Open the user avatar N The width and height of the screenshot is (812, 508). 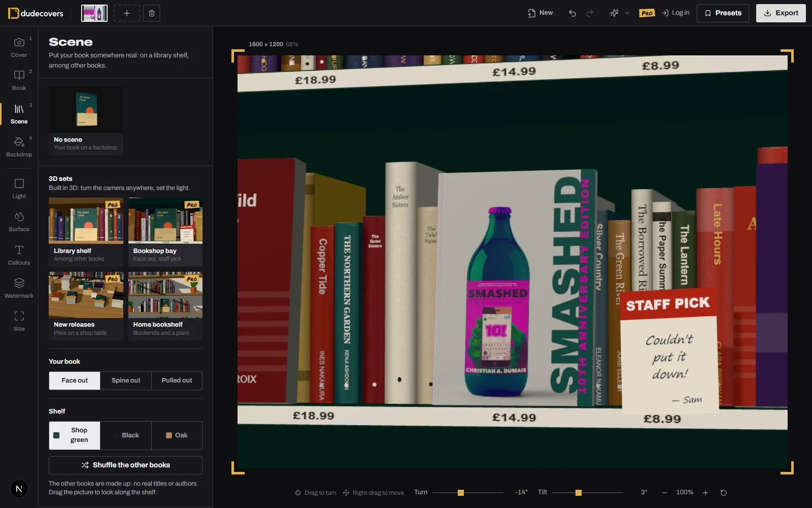19,489
